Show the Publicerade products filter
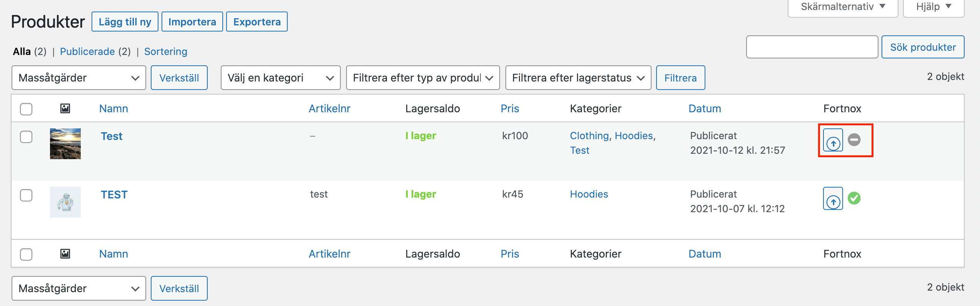The width and height of the screenshot is (980, 306). point(87,52)
